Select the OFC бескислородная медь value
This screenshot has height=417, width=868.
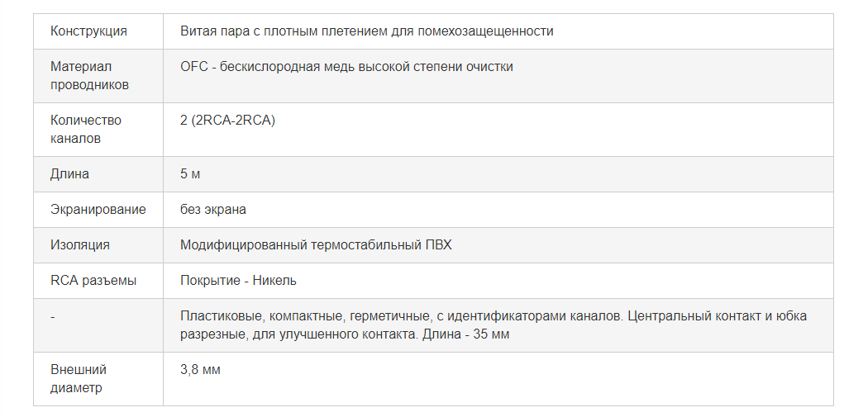(x=346, y=67)
